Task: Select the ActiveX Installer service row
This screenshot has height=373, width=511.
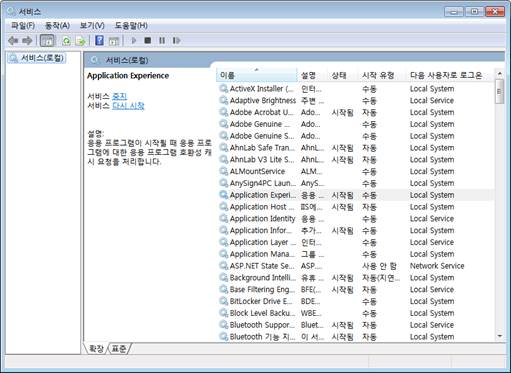Action: [x=355, y=89]
